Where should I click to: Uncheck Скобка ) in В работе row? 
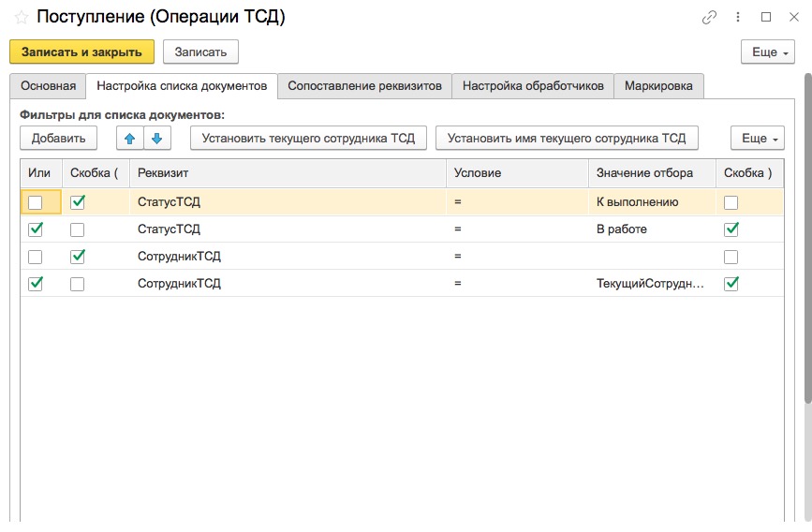tap(731, 229)
